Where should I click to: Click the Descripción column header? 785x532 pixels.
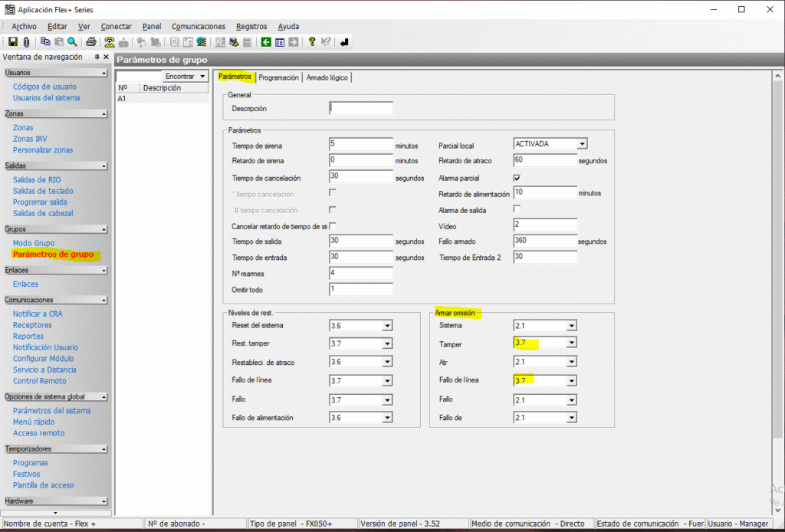174,88
